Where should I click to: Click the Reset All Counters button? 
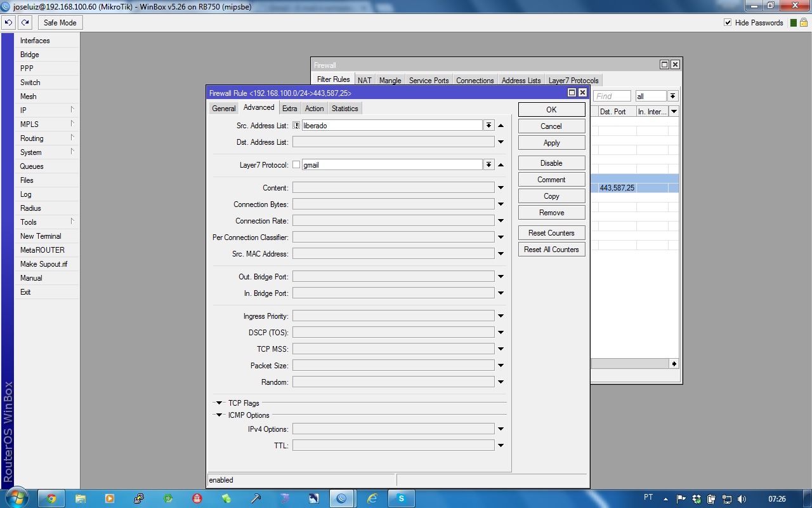[551, 250]
